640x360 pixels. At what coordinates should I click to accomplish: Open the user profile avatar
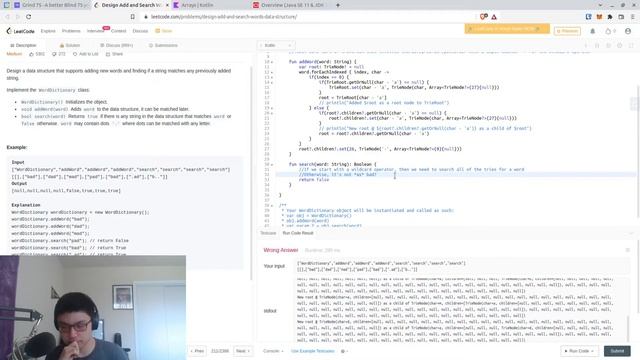(628, 31)
